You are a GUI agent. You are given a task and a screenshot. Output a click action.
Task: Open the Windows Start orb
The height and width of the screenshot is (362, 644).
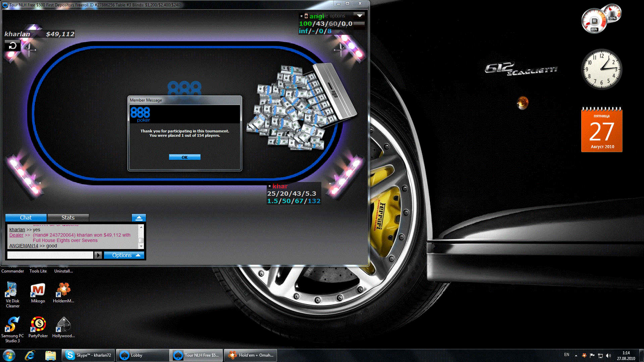pyautogui.click(x=9, y=355)
